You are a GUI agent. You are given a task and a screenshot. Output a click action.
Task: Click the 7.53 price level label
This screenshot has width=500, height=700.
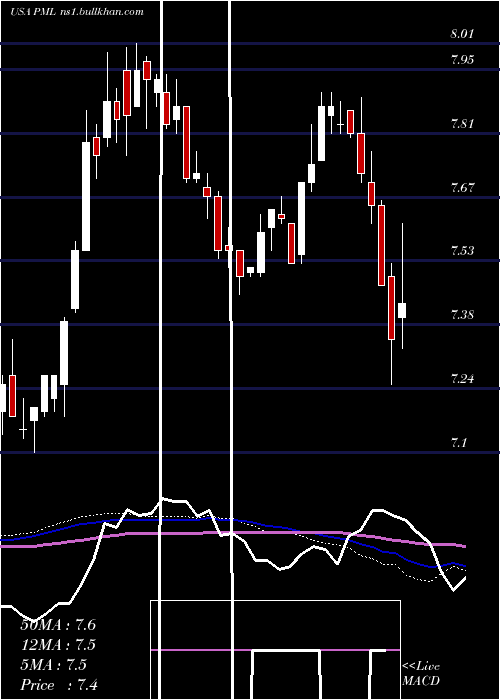tap(462, 250)
